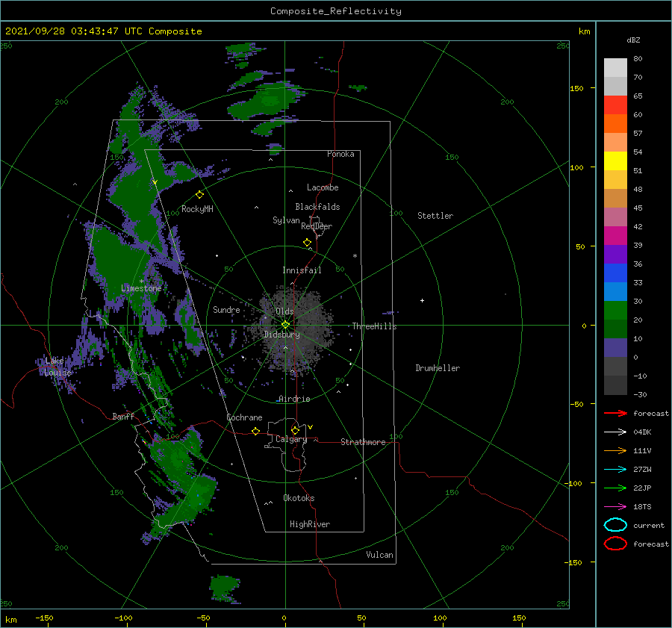Click the km unit label at top right
Viewport: 672px width, 628px height.
584,31
